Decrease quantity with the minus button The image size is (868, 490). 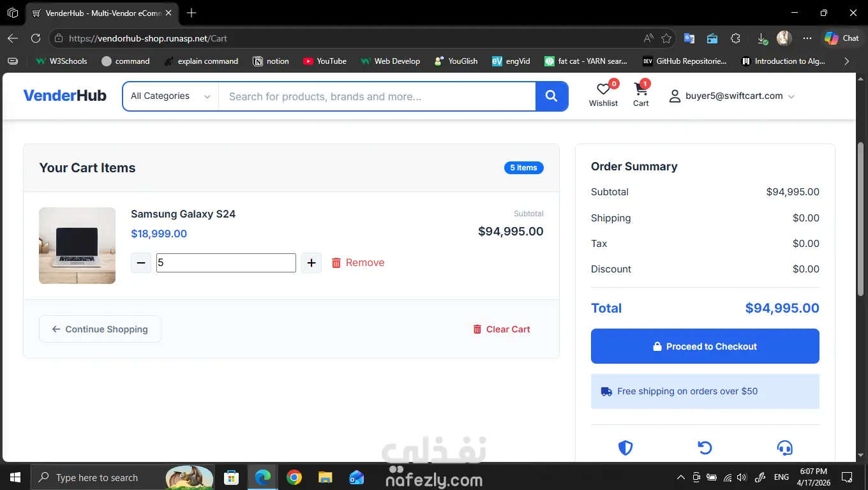coord(141,263)
